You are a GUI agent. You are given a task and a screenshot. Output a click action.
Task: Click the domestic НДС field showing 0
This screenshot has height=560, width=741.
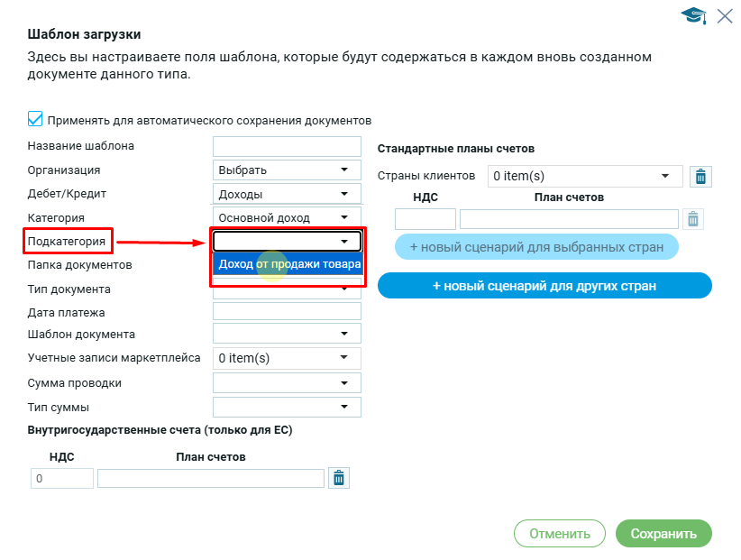coord(61,479)
